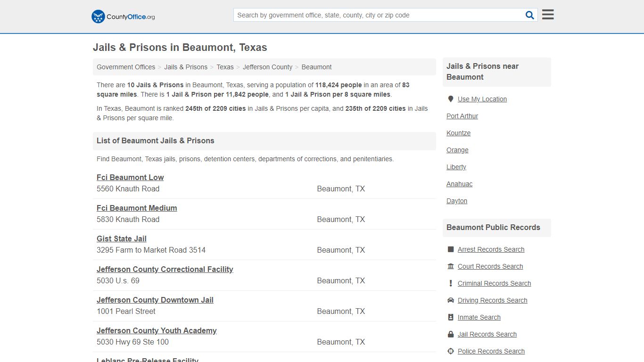The height and width of the screenshot is (362, 644).
Task: Open Jails & Prisons breadcrumb
Action: (x=186, y=67)
